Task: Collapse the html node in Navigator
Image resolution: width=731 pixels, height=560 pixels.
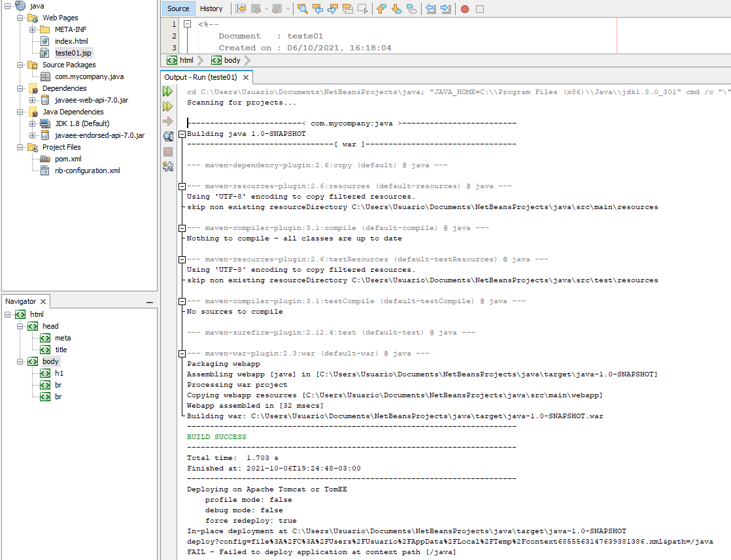Action: click(7, 314)
